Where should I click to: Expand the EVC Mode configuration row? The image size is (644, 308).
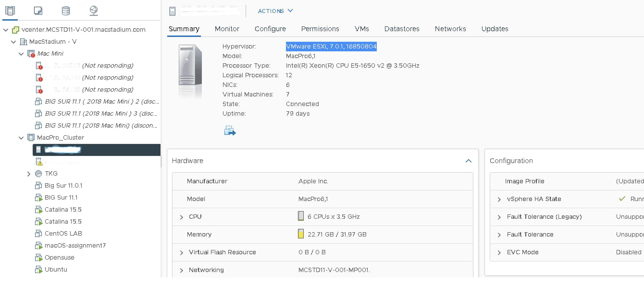click(499, 252)
